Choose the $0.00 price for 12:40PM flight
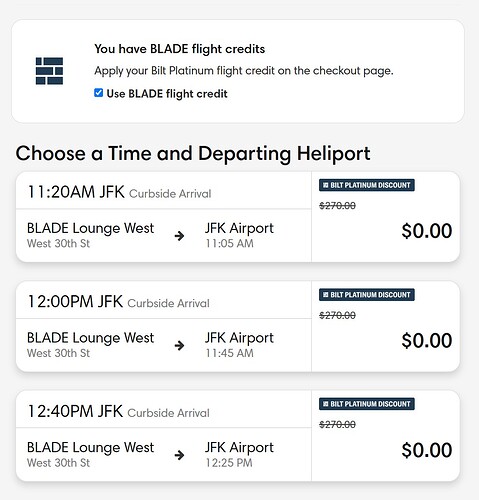This screenshot has width=479, height=500. (x=427, y=450)
